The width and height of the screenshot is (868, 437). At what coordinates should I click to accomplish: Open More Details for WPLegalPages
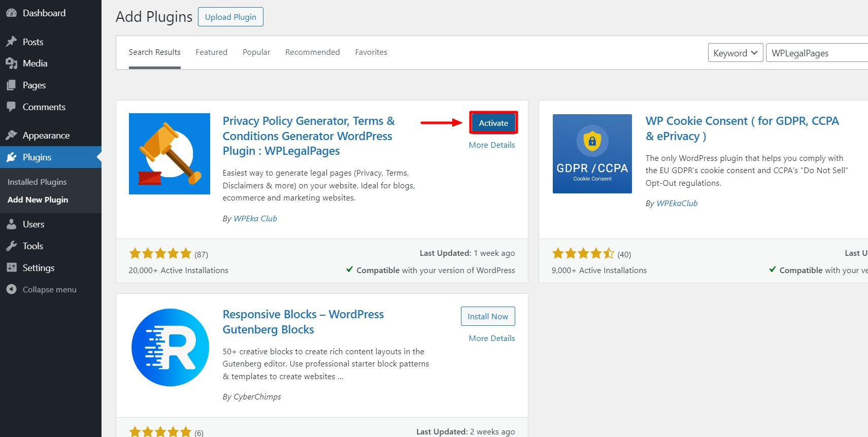[x=492, y=145]
